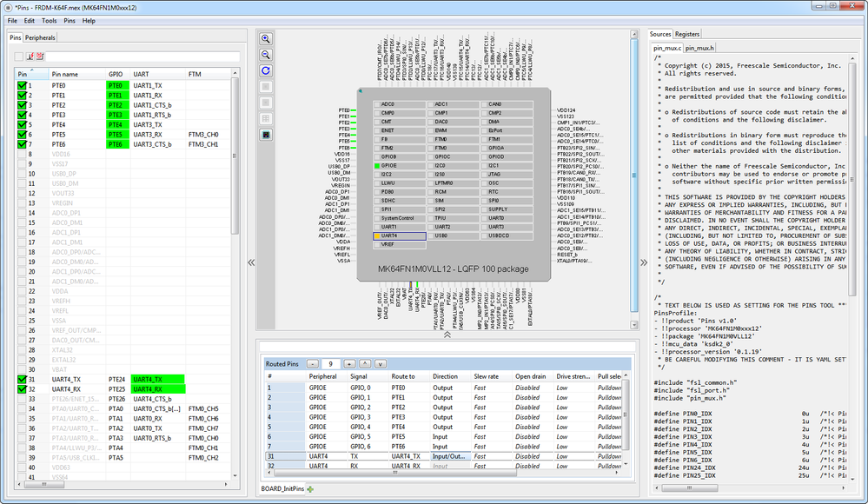Open the pin_mux.h source tab
The width and height of the screenshot is (868, 504).
701,48
